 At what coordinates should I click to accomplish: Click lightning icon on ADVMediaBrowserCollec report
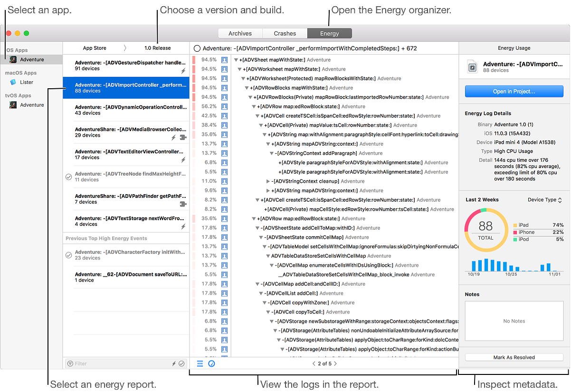tap(174, 138)
